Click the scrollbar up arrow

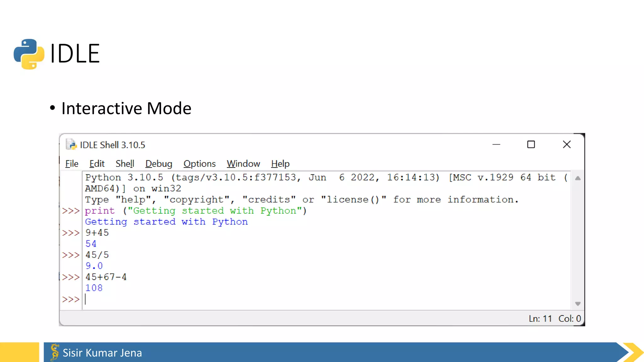578,178
